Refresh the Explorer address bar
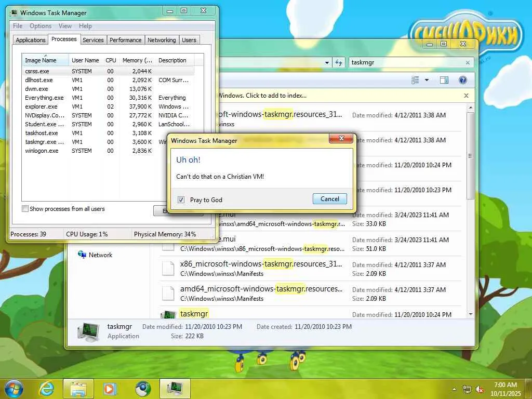This screenshot has height=399, width=532. click(x=339, y=62)
